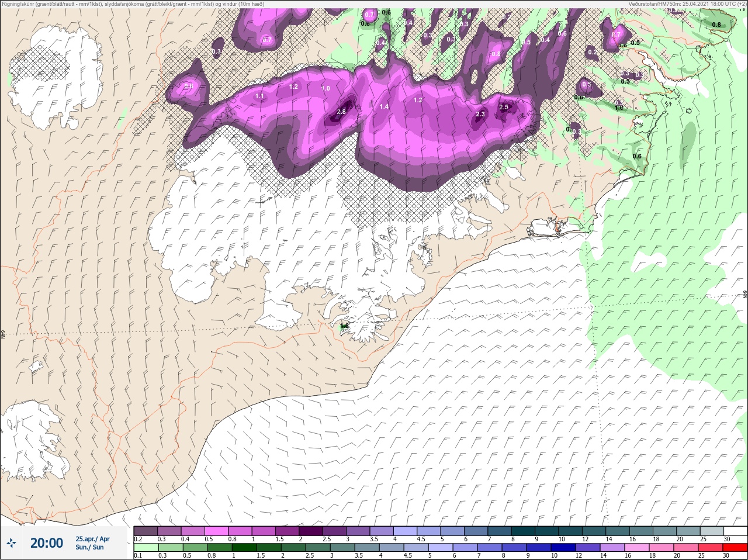
Task: Pick the light lavender 5–6 lower legend swatch
Action: tap(440, 548)
